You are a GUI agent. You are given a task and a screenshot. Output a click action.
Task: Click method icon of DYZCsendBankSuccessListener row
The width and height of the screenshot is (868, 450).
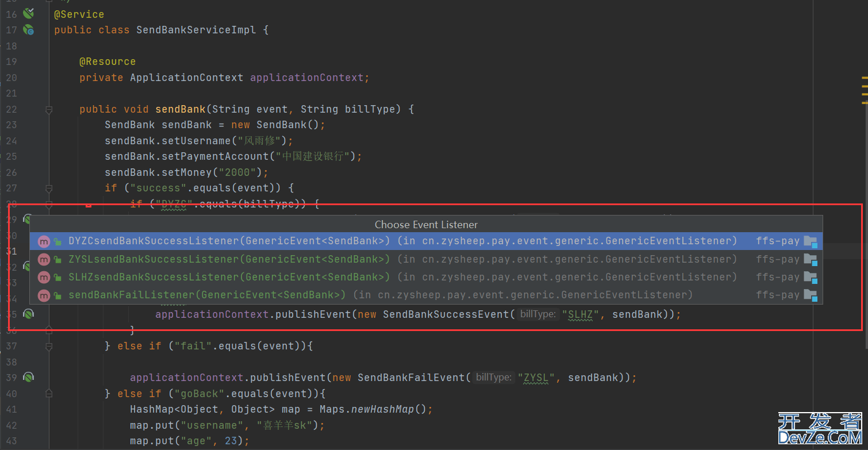(x=44, y=241)
